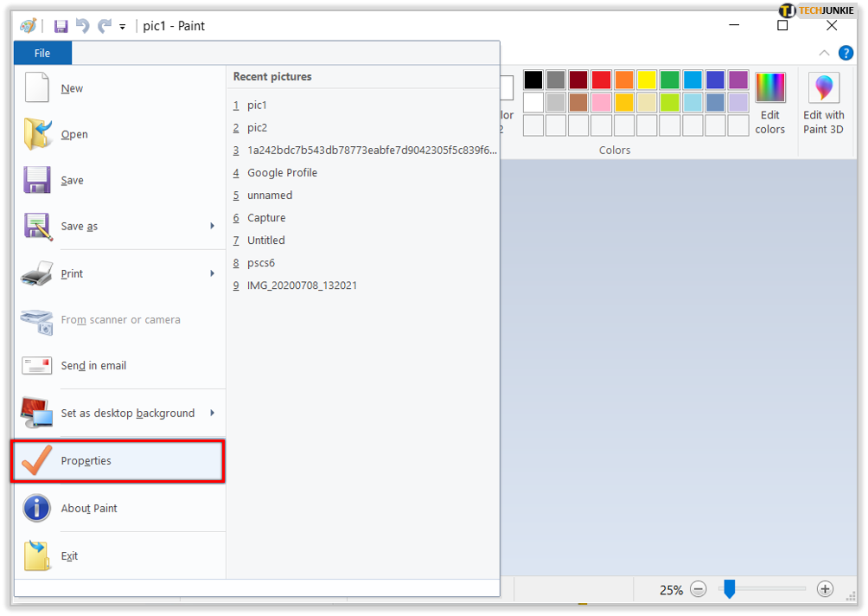Image resolution: width=868 pixels, height=616 pixels.
Task: Click Edit with Paint 3D button
Action: pyautogui.click(x=824, y=104)
